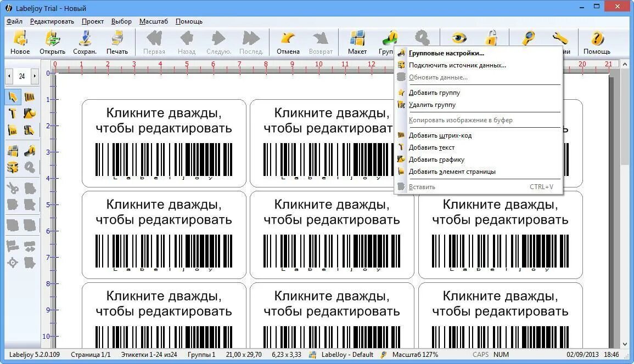Click the vertical scrollbar down arrow
The image size is (634, 364).
click(625, 344)
